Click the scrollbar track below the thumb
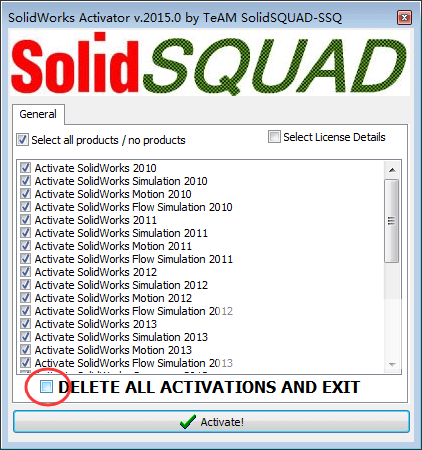This screenshot has width=422, height=450. [x=392, y=310]
